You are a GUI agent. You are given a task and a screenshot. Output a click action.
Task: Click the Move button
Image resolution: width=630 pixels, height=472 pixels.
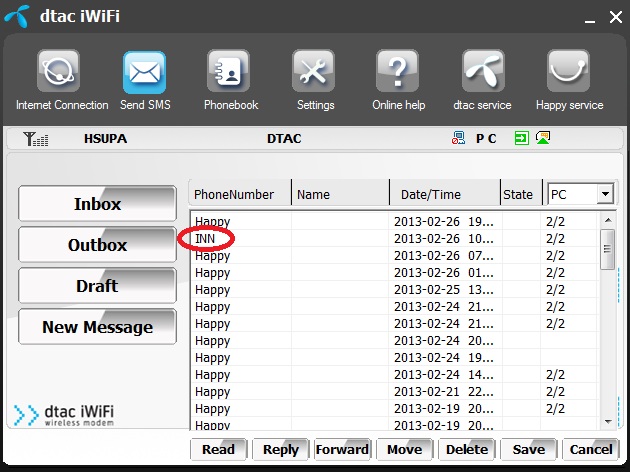(405, 449)
